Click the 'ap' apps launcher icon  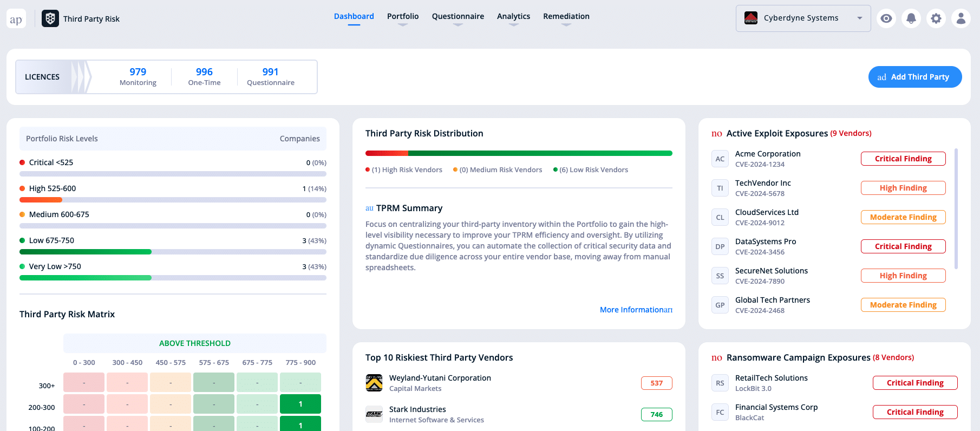(16, 19)
